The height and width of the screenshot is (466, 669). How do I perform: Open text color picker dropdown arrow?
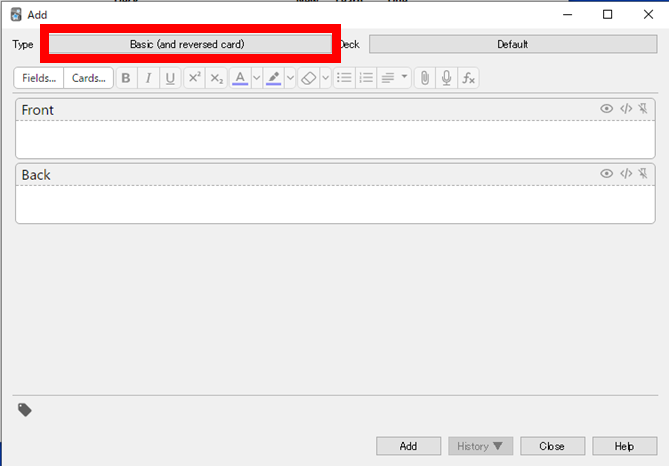point(257,78)
